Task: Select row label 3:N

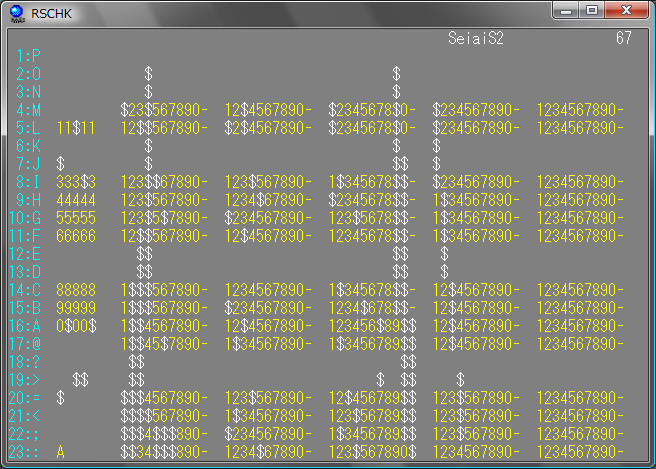Action: coord(28,92)
